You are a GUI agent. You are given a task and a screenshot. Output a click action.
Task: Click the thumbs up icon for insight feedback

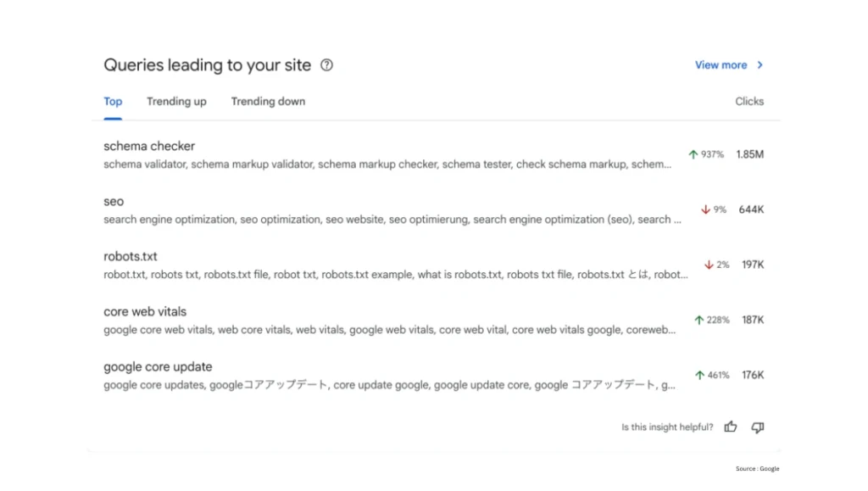click(731, 427)
